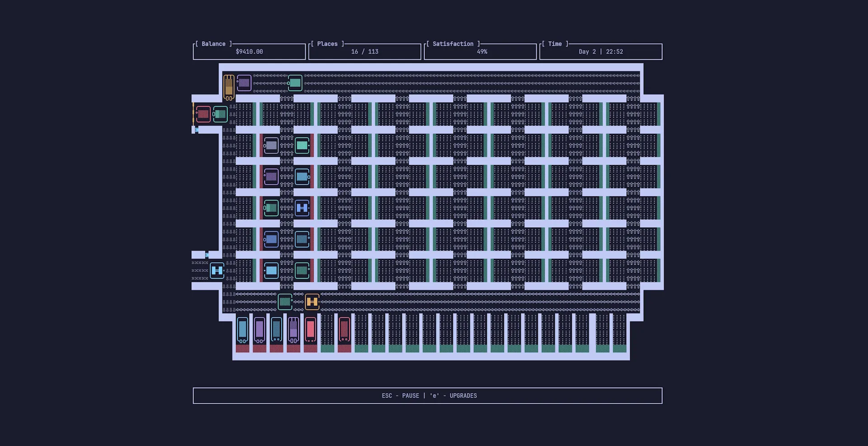Click the Balance panel showing $9410.00
This screenshot has width=868, height=446.
click(x=249, y=52)
